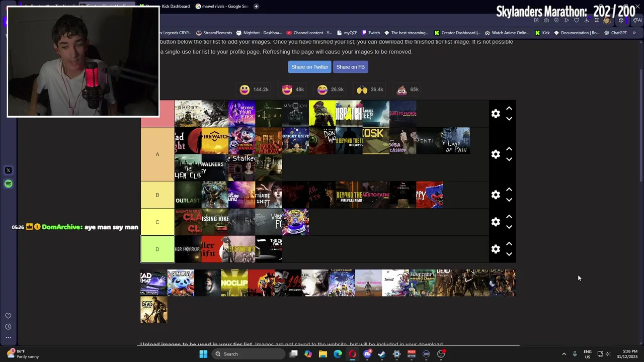Viewport: 644px width, 362px height.
Task: Click the taskbar Search box
Action: click(x=249, y=354)
